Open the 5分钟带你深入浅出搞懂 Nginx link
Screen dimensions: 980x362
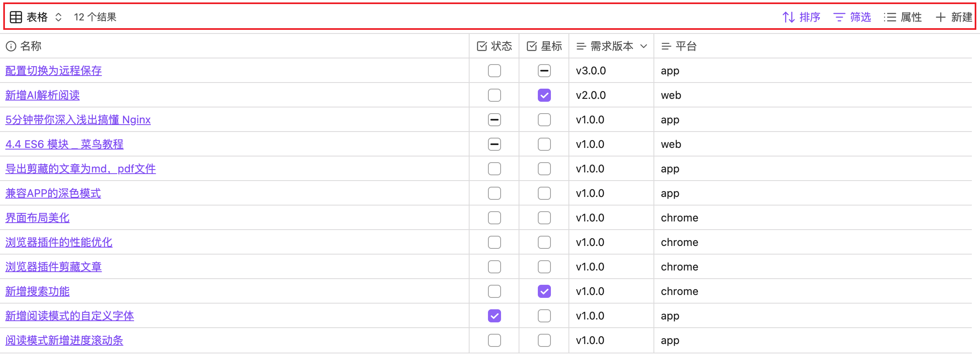pyautogui.click(x=78, y=120)
